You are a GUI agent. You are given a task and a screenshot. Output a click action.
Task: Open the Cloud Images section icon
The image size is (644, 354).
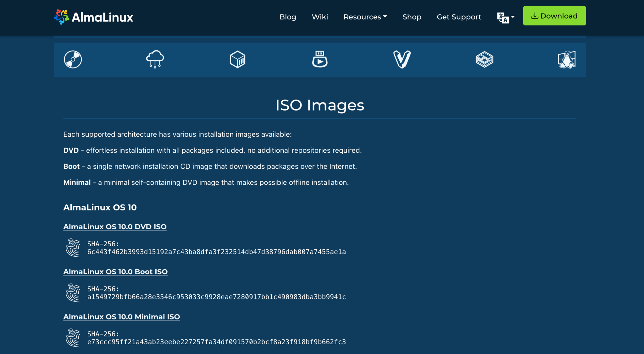pyautogui.click(x=155, y=59)
